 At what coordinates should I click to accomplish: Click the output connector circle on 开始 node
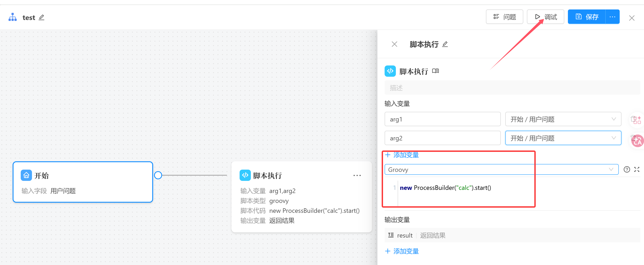coord(158,175)
